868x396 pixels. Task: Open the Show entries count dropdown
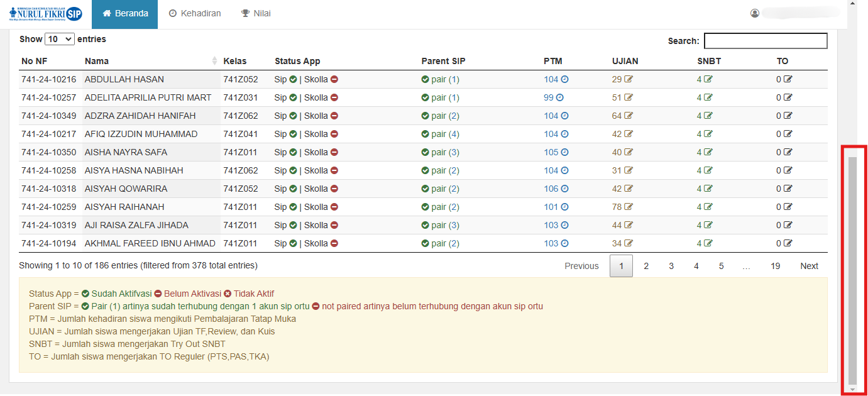(x=60, y=39)
